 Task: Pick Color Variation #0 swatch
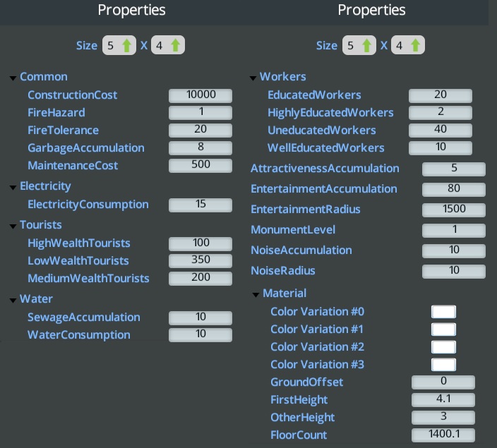click(x=443, y=312)
